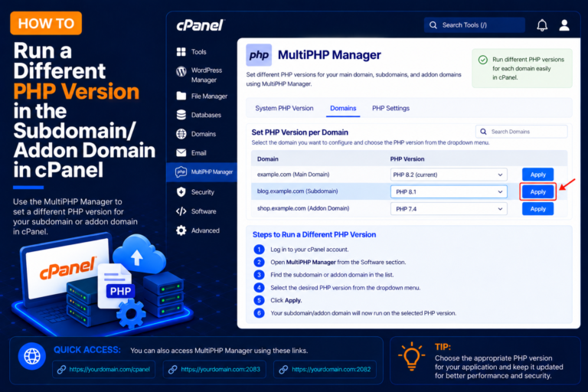Open PHP version dropdown for blog.example.com
588x392 pixels.
tap(449, 191)
